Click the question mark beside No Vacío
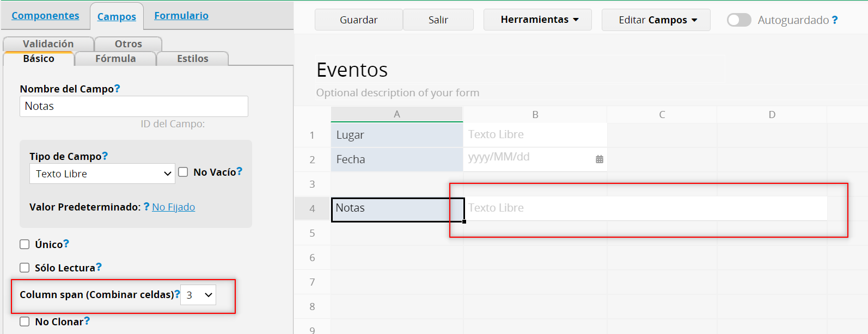Screen dimensions: 868x334 coord(240,171)
